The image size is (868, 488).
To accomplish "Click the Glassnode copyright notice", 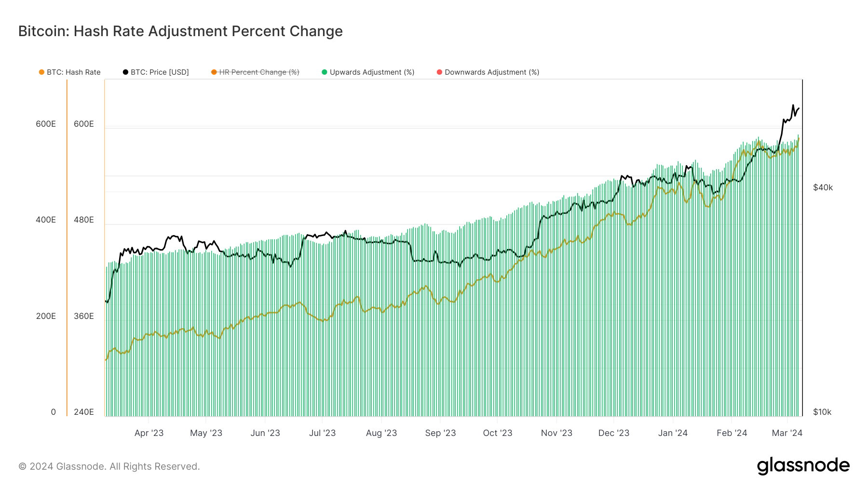I will [109, 466].
